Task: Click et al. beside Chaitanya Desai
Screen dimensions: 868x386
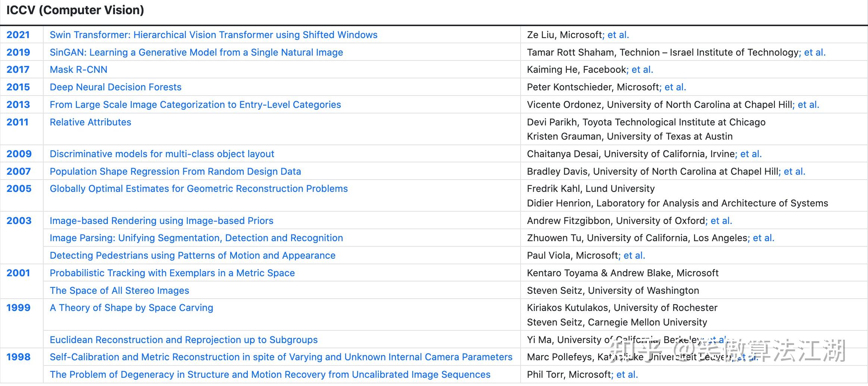Action: coord(750,154)
